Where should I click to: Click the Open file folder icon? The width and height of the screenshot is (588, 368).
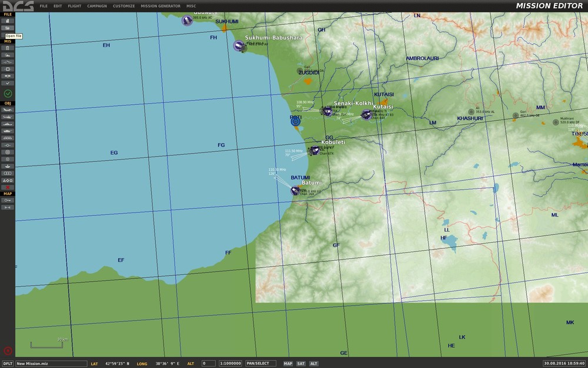click(8, 28)
